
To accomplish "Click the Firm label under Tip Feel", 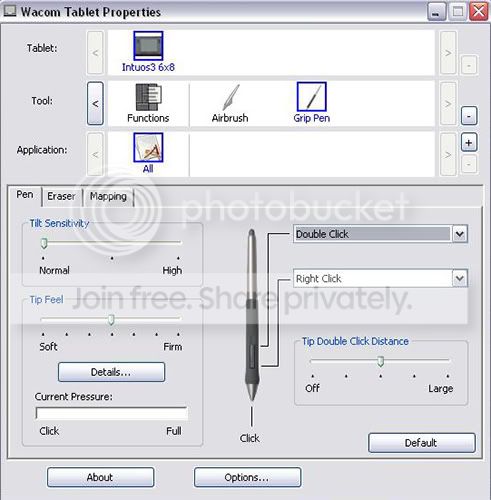I will point(173,347).
